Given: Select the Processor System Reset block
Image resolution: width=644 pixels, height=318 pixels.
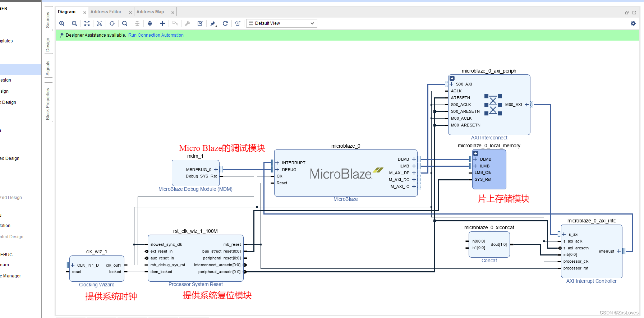Looking at the screenshot, I should point(195,258).
